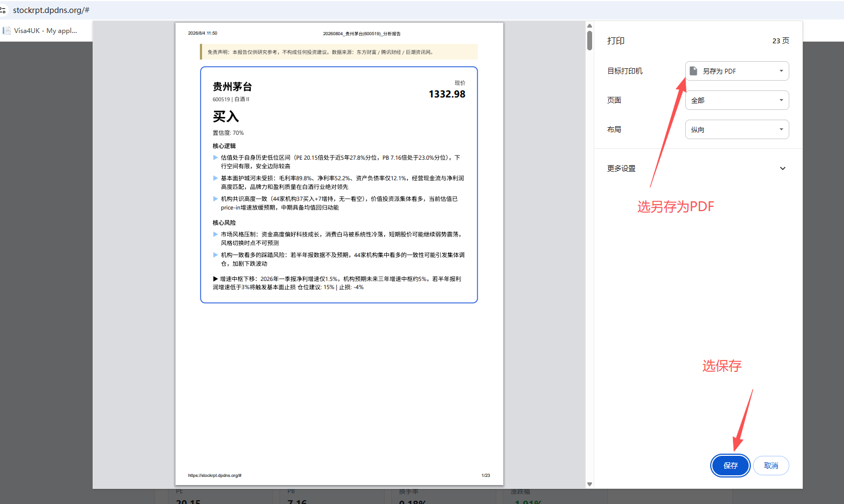The image size is (844, 504).
Task: Click the preview scrollbar up arrow
Action: click(x=589, y=25)
